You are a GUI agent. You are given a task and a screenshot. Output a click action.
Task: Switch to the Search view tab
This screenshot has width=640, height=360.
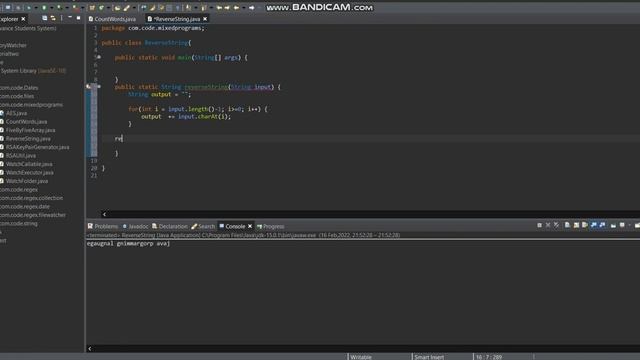pos(203,226)
